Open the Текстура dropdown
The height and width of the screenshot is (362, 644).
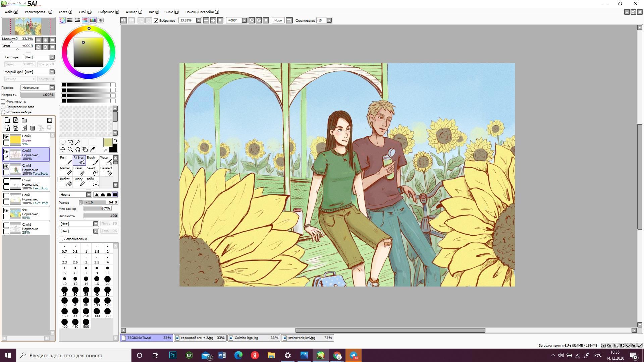tap(52, 57)
